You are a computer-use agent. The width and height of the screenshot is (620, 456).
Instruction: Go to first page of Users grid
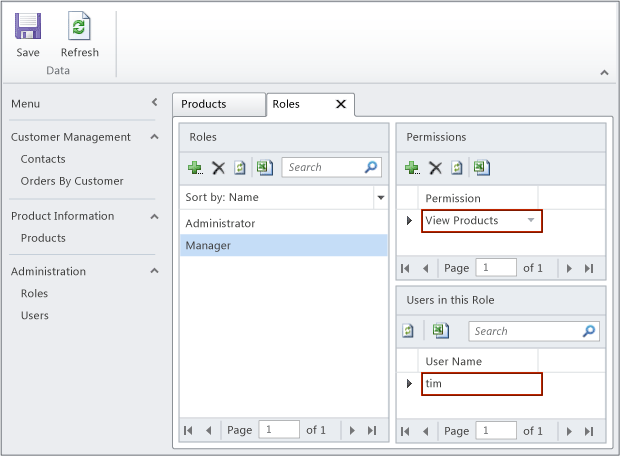[405, 431]
